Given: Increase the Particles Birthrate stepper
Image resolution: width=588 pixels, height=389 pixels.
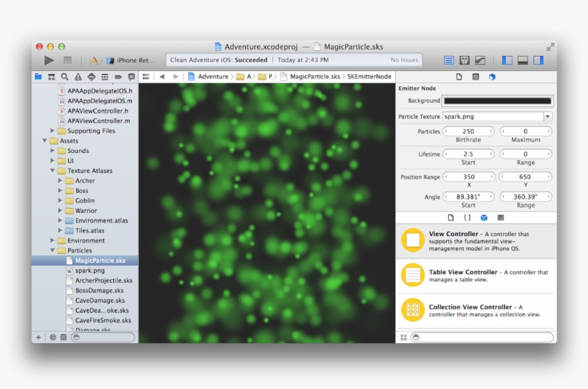Looking at the screenshot, I should tap(491, 131).
